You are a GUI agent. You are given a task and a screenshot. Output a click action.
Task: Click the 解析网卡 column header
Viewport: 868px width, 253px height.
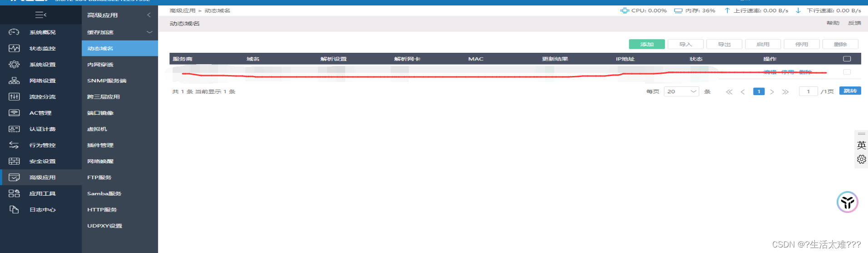pyautogui.click(x=407, y=59)
